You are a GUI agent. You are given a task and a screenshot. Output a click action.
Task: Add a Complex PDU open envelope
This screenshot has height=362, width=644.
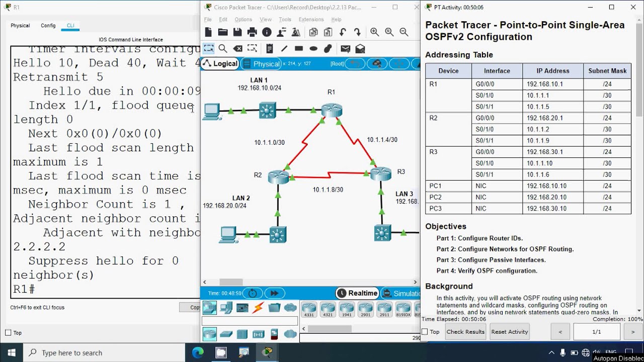pos(360,49)
